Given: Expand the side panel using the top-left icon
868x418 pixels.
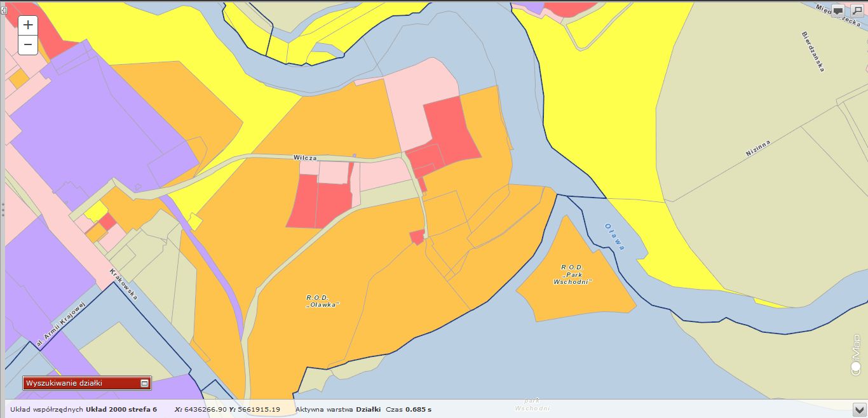Looking at the screenshot, I should pyautogui.click(x=4, y=10).
